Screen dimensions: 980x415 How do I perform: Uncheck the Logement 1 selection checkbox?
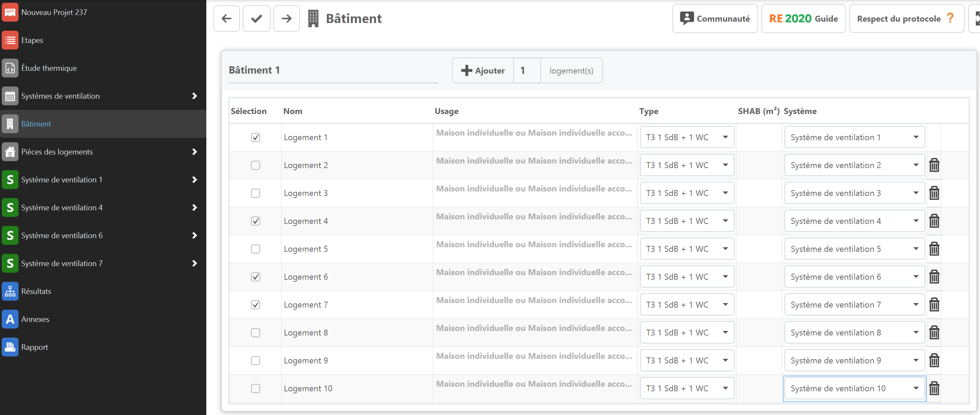pos(256,137)
